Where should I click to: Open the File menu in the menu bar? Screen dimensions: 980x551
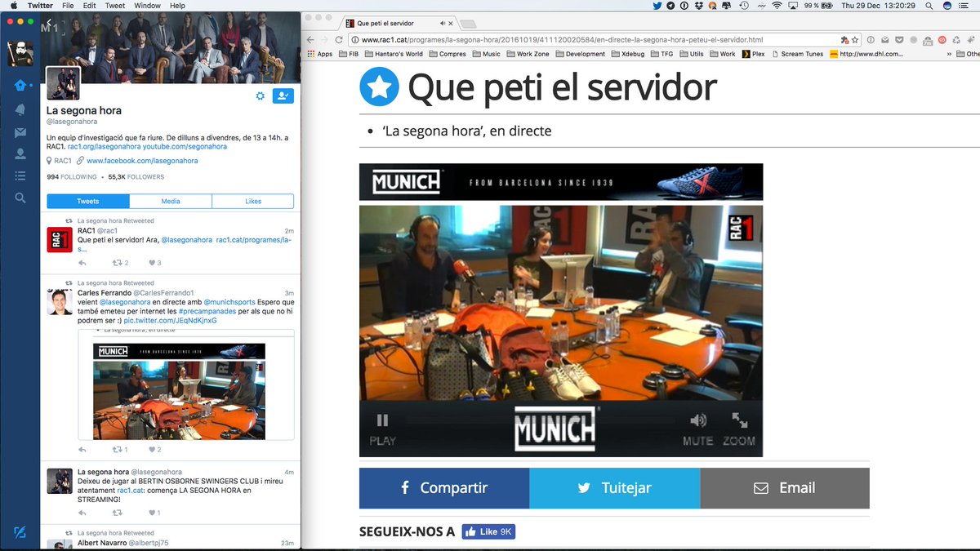[x=68, y=6]
